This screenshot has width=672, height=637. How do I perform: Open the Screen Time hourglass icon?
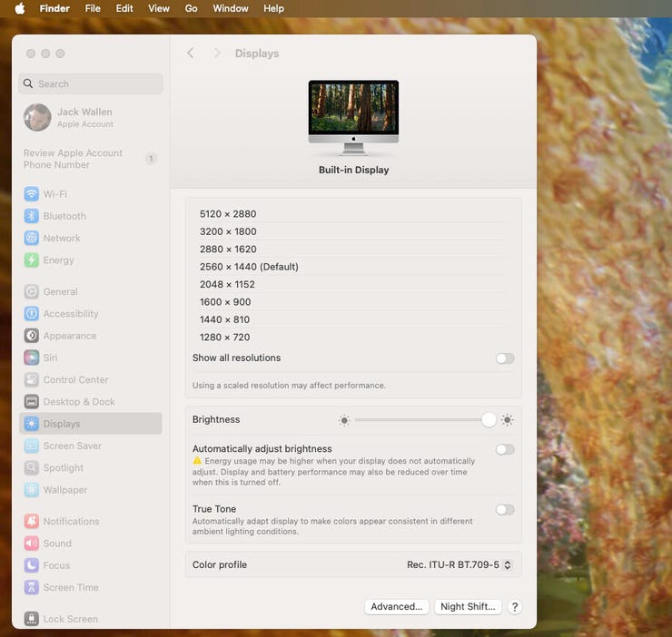tap(31, 587)
